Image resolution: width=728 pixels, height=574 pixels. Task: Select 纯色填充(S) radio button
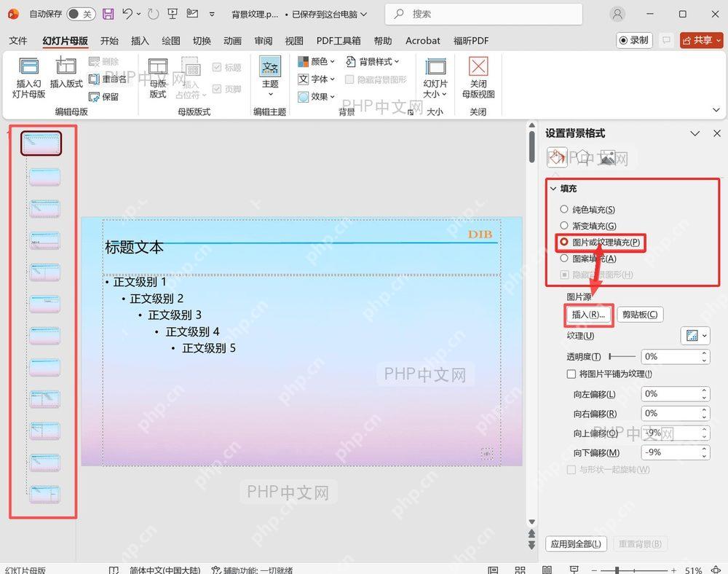point(564,210)
